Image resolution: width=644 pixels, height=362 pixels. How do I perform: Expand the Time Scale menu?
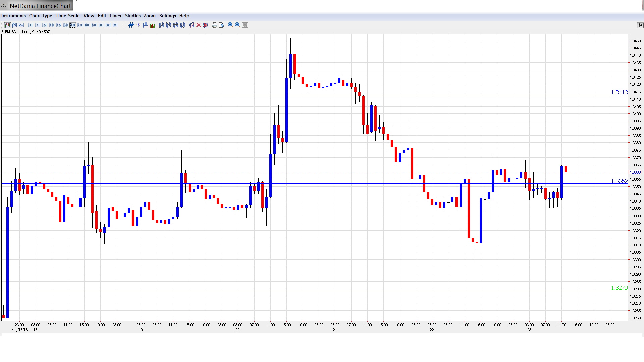tap(67, 16)
